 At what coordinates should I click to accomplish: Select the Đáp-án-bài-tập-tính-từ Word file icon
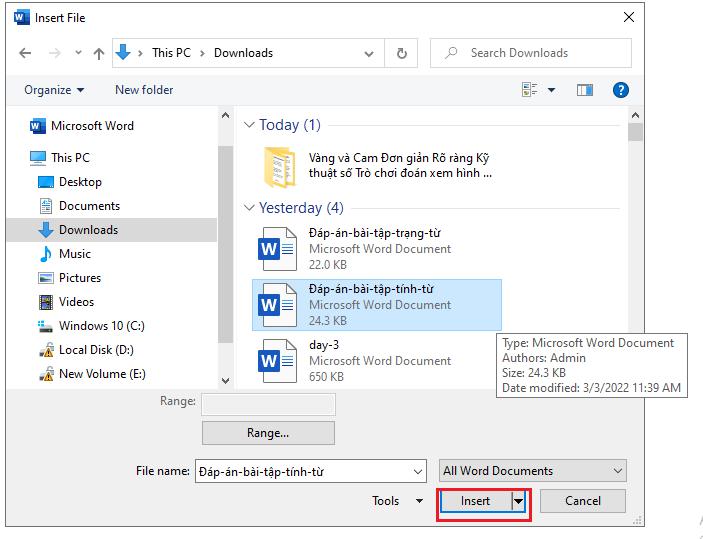coord(277,305)
